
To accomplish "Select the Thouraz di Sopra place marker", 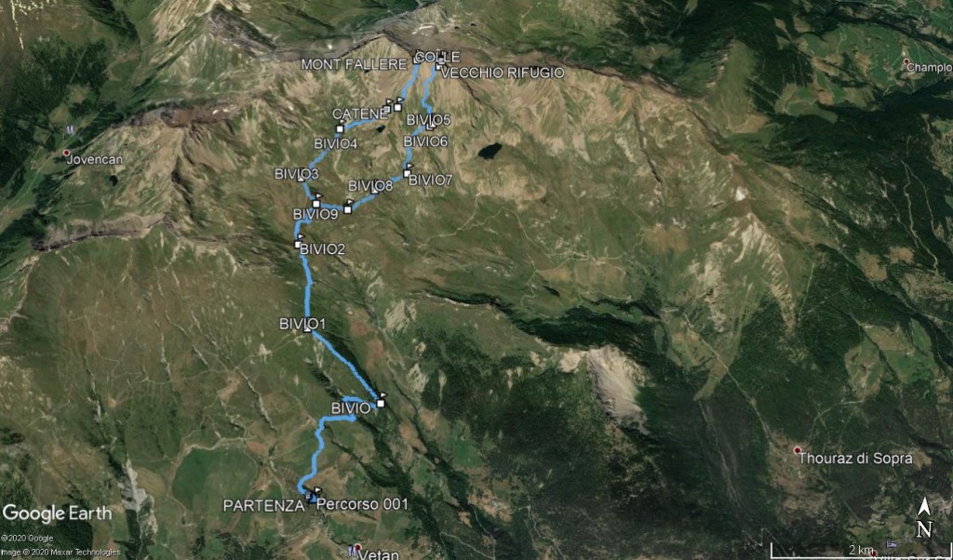I will (x=798, y=450).
